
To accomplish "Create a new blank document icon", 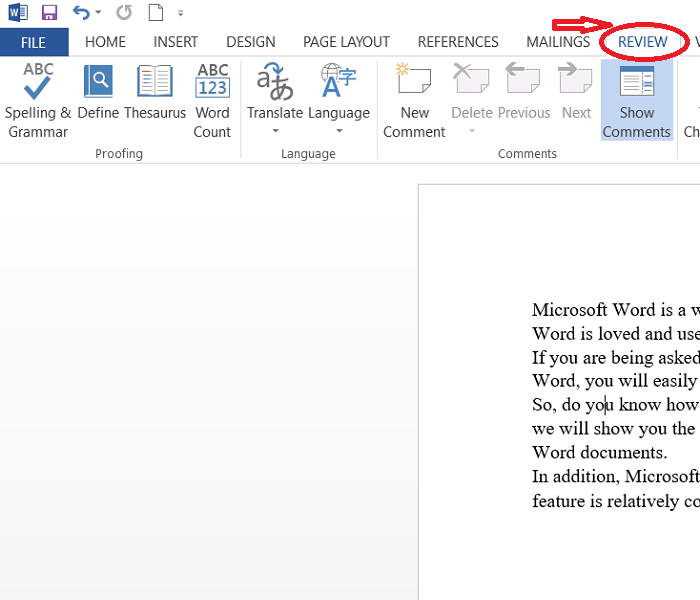I will (x=155, y=12).
